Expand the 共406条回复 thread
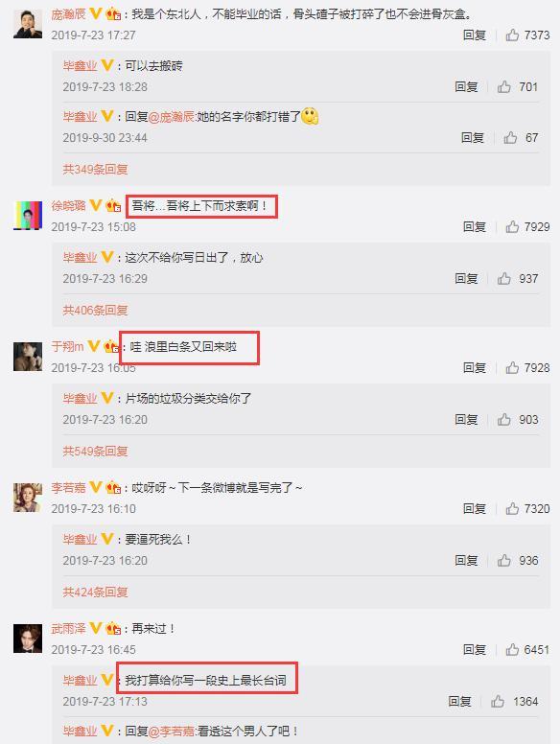Viewport: 560px width, 744px height. [95, 311]
